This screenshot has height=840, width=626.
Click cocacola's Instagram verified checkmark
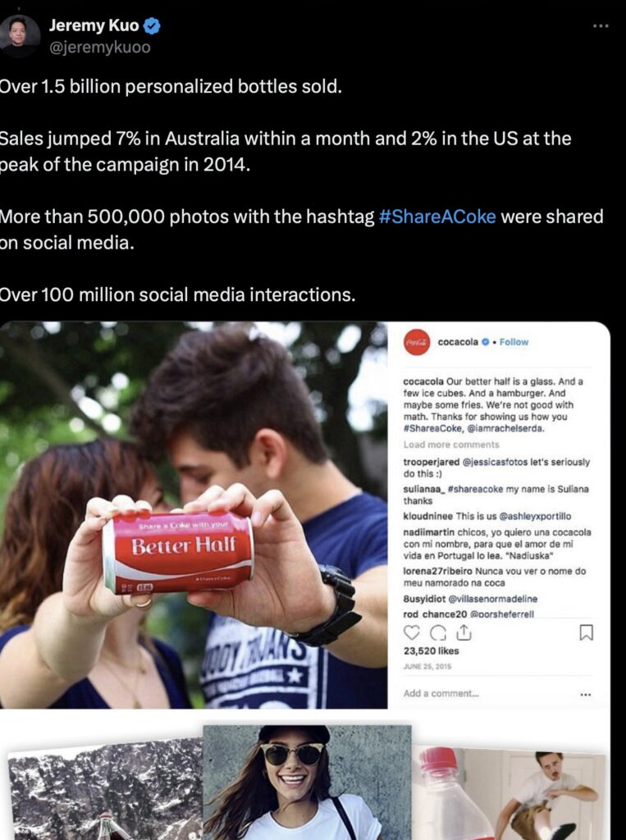[x=485, y=342]
